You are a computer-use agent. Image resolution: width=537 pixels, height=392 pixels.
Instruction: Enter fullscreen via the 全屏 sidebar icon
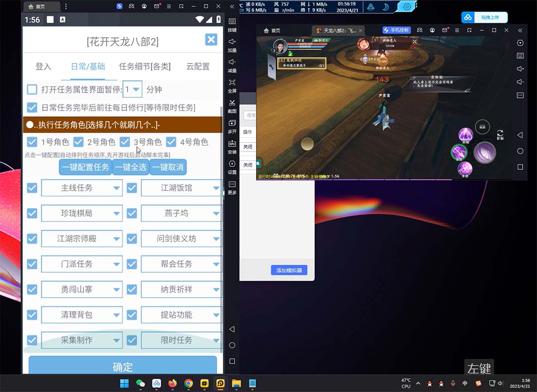(x=232, y=85)
